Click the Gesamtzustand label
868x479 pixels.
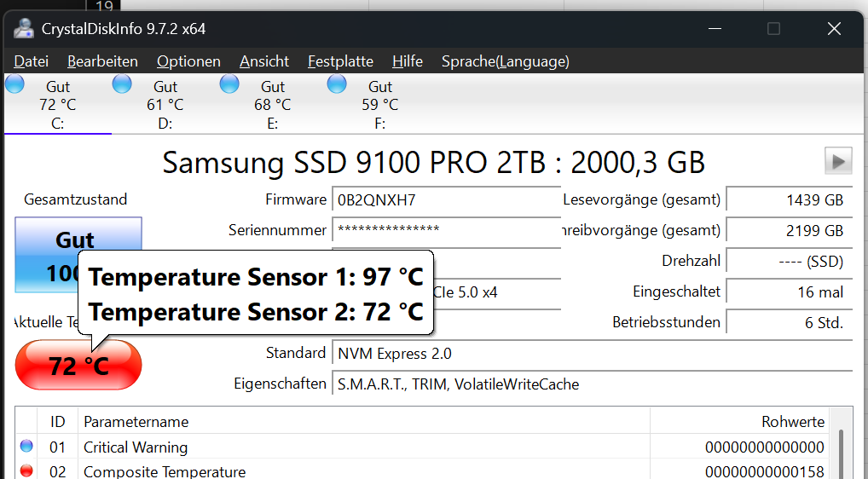tap(75, 199)
